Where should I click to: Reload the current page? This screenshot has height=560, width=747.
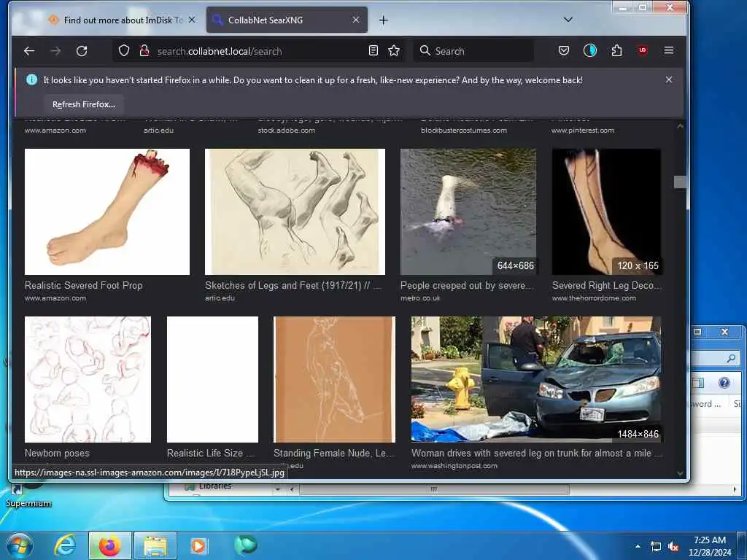point(82,51)
